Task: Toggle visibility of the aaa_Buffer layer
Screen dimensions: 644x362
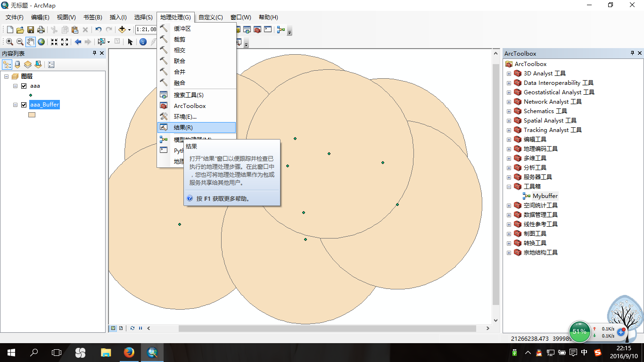Action: tap(24, 105)
